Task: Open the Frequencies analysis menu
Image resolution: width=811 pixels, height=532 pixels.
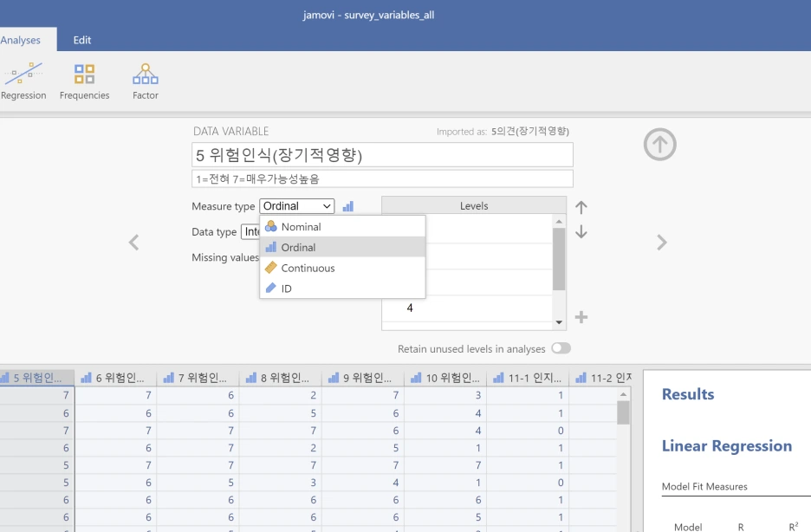Action: click(84, 81)
